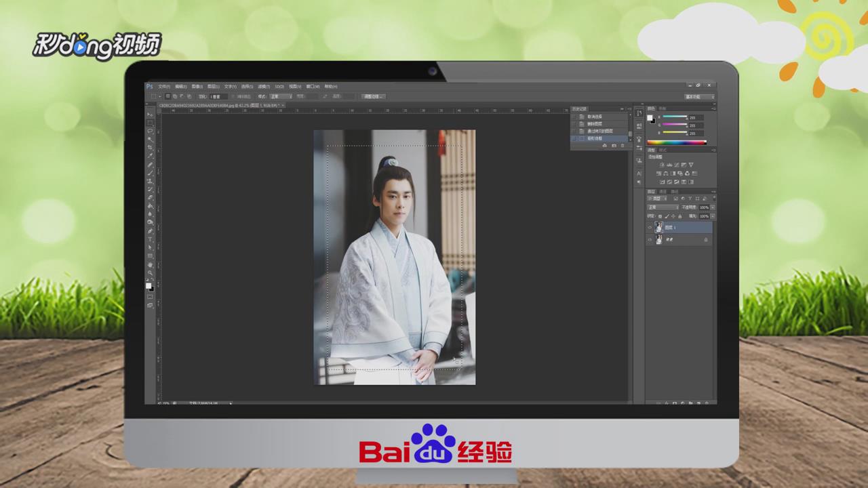Open the 不透明度 opacity dropdown arrow
The width and height of the screenshot is (868, 488).
(x=713, y=207)
